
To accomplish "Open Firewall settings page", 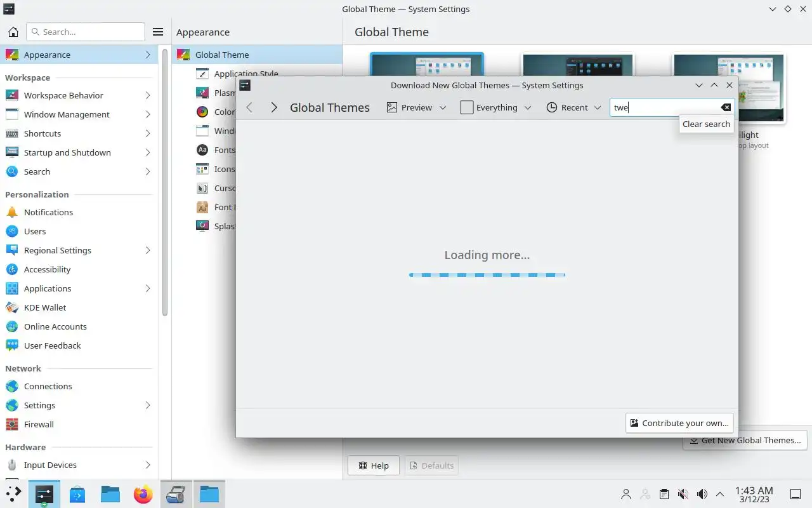I will click(79, 424).
